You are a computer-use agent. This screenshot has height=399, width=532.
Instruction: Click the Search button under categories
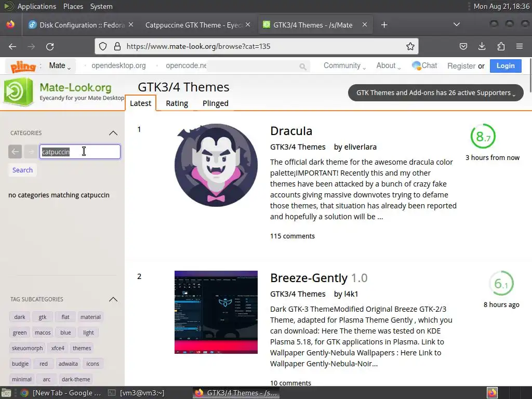pyautogui.click(x=22, y=170)
